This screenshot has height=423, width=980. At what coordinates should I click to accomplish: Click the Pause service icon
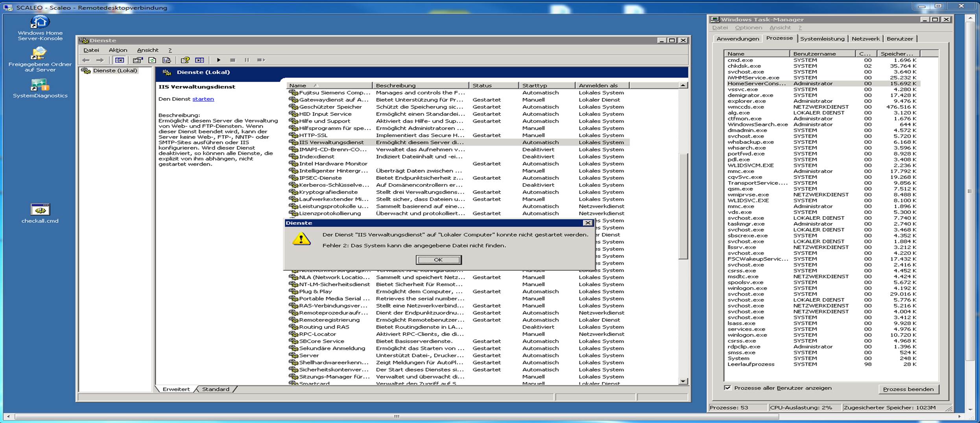247,60
